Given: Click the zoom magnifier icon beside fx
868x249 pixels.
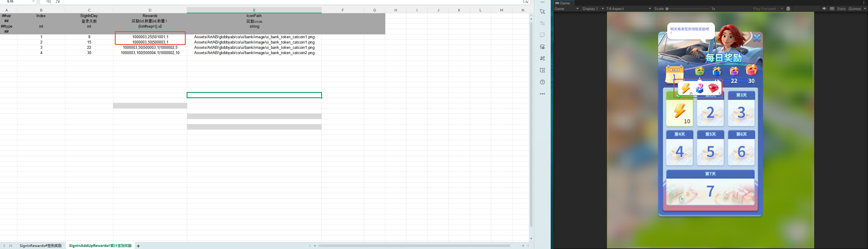Looking at the screenshot, I should tap(49, 2).
